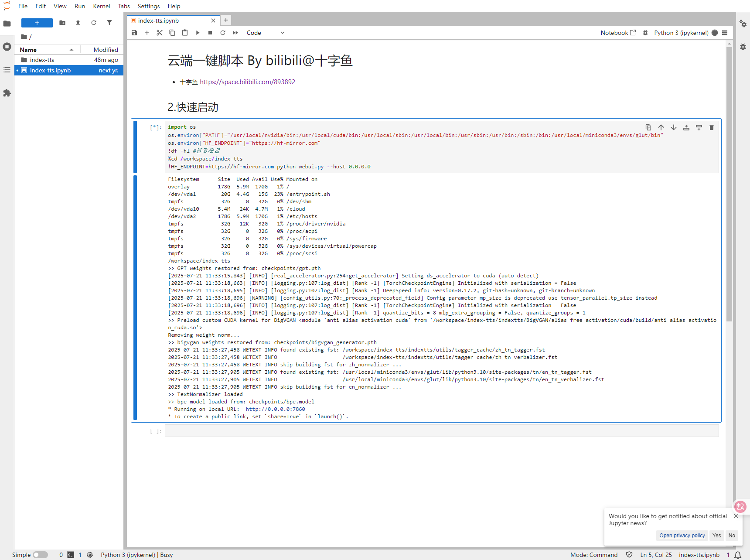The width and height of the screenshot is (750, 560).
Task: Click into the empty code cell
Action: (442, 431)
